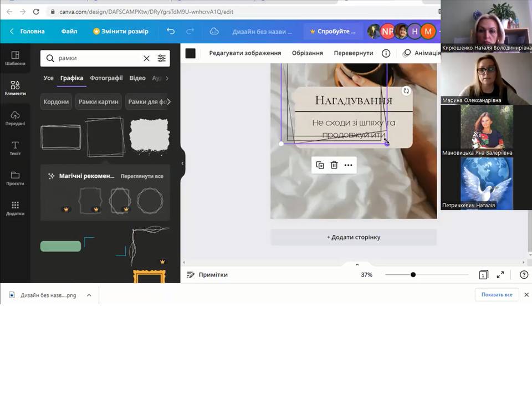Viewport: 532px width, 399px height.
Task: Click Переглянути все link
Action: [142, 176]
